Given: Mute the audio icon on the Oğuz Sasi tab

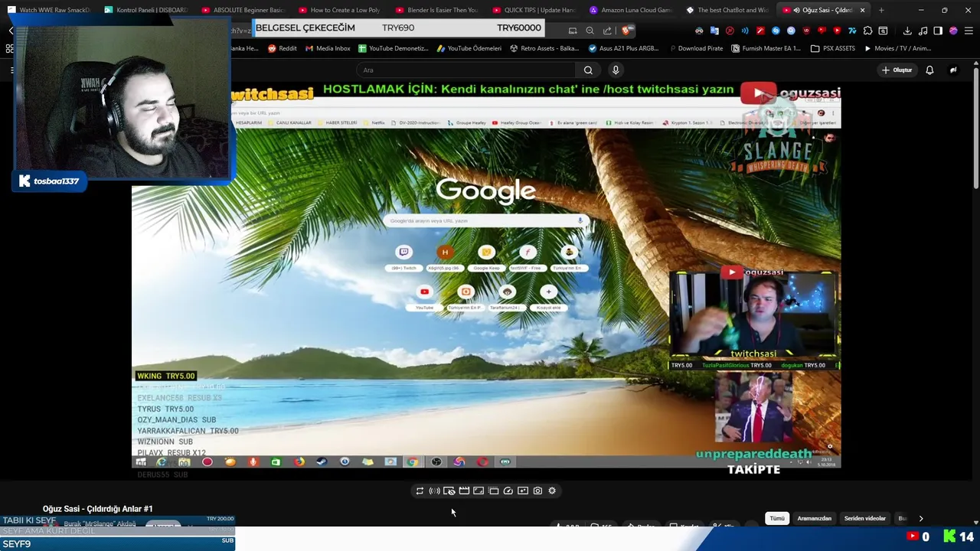Looking at the screenshot, I should click(x=797, y=10).
